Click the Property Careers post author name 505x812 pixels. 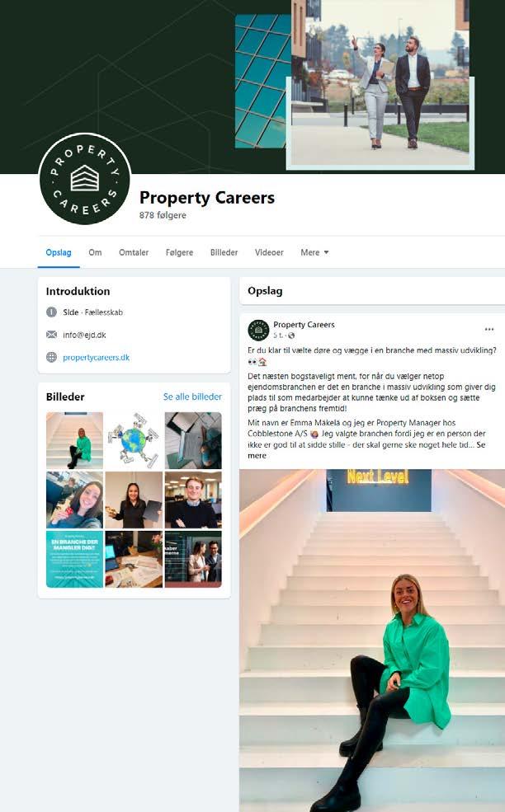point(304,325)
